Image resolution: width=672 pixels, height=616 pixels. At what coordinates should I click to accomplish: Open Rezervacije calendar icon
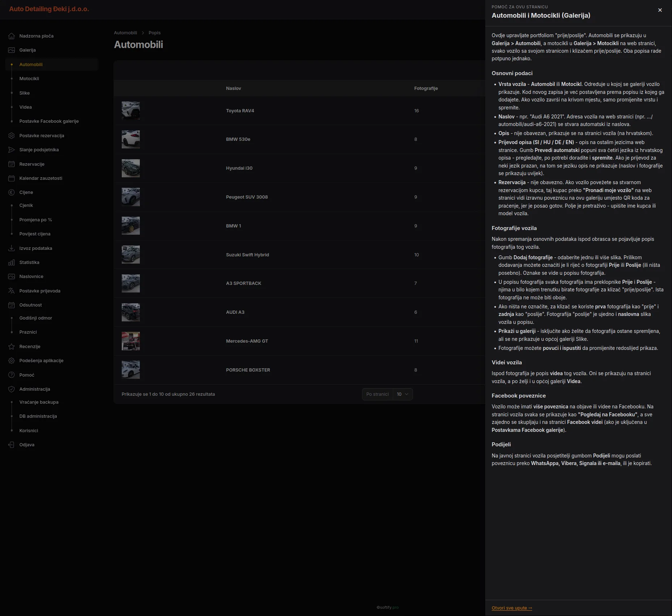point(12,164)
